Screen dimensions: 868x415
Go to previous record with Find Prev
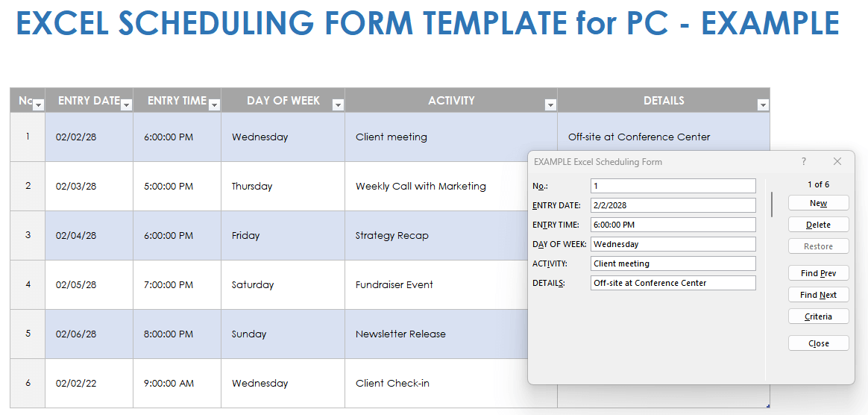[x=818, y=273]
